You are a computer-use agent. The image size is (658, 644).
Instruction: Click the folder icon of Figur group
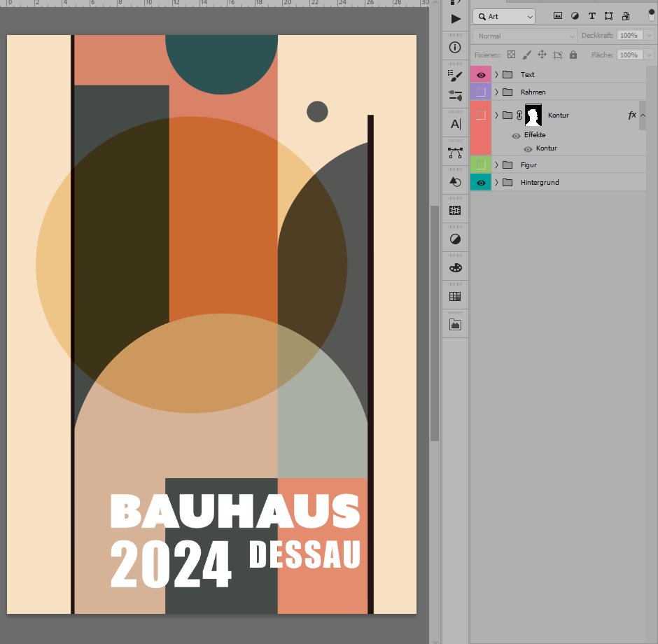coord(507,165)
